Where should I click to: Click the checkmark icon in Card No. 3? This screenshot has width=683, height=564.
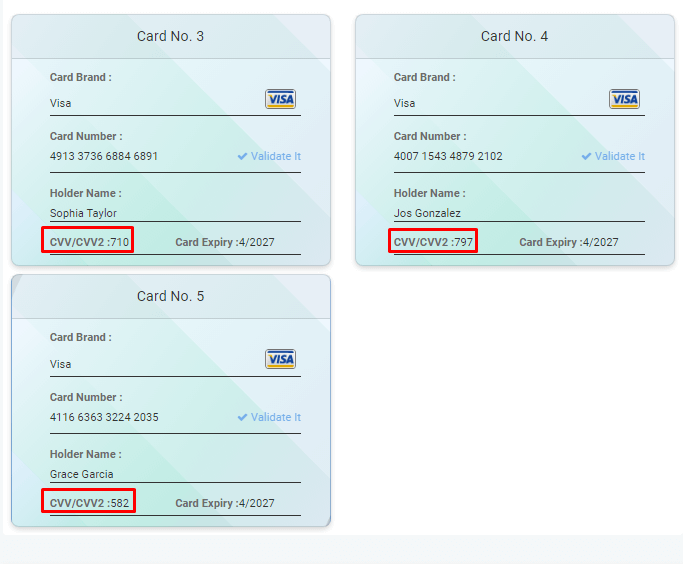pyautogui.click(x=242, y=156)
